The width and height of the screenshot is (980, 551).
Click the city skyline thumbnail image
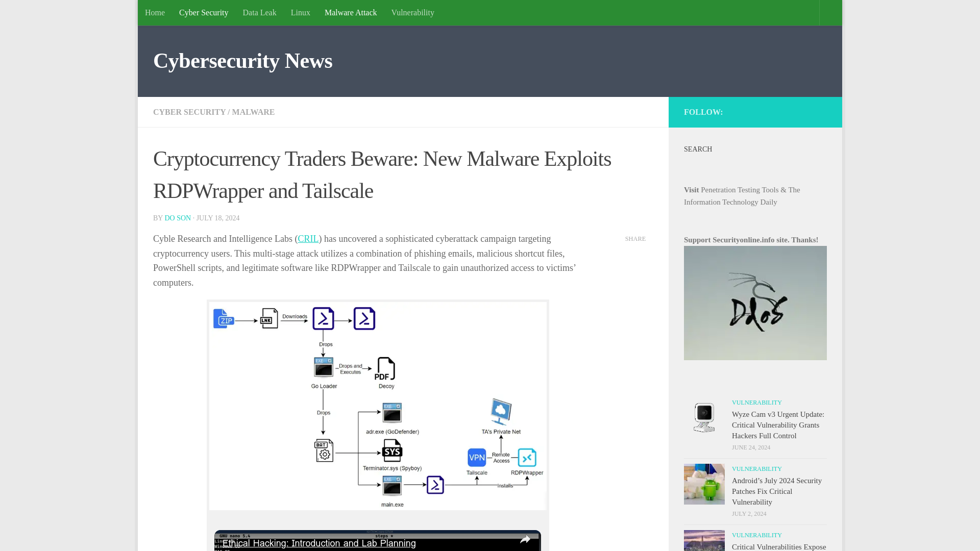(704, 540)
